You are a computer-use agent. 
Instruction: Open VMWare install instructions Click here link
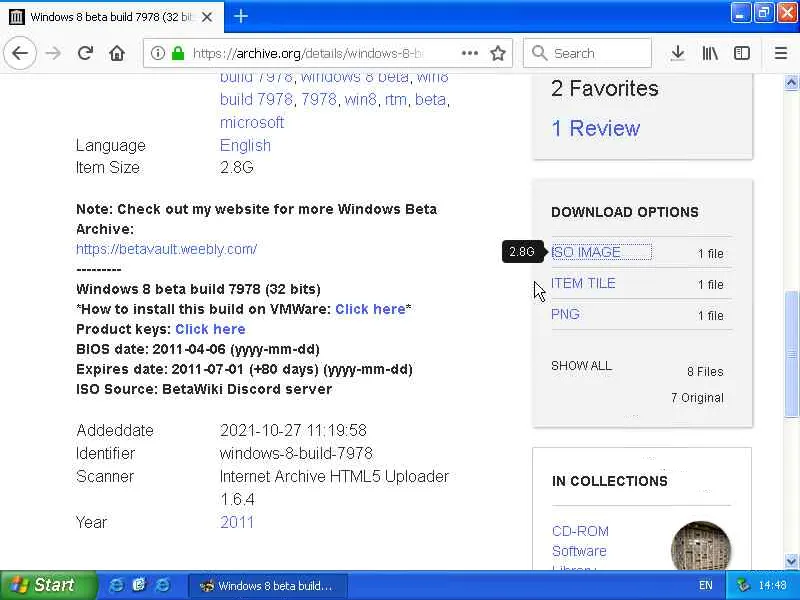(x=370, y=309)
